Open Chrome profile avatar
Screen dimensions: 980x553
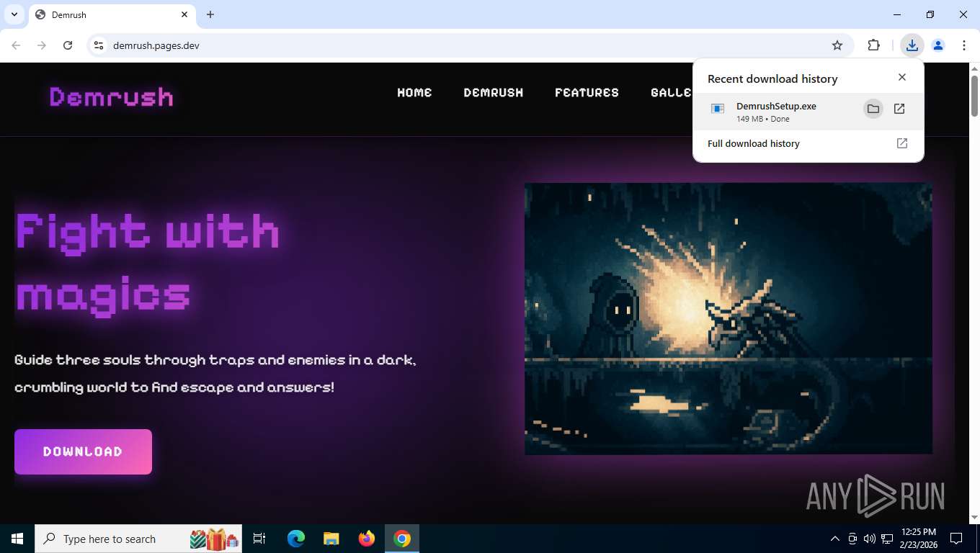pos(938,45)
